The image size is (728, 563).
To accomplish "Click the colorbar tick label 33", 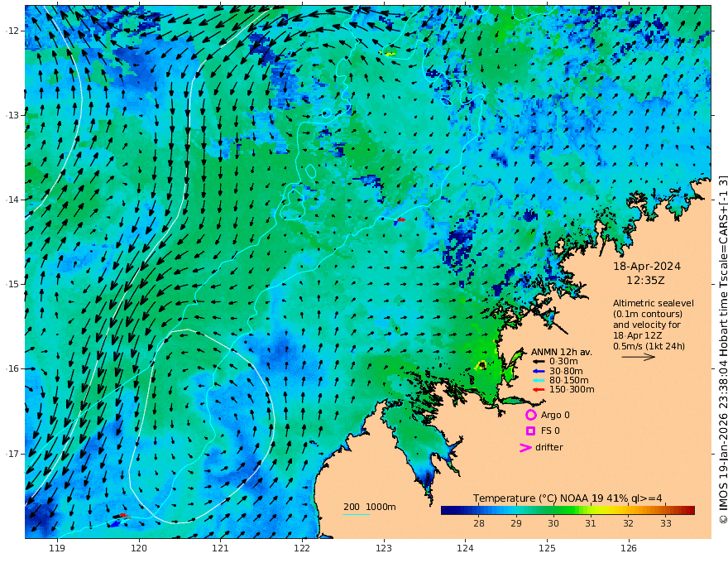I will 665,523.
